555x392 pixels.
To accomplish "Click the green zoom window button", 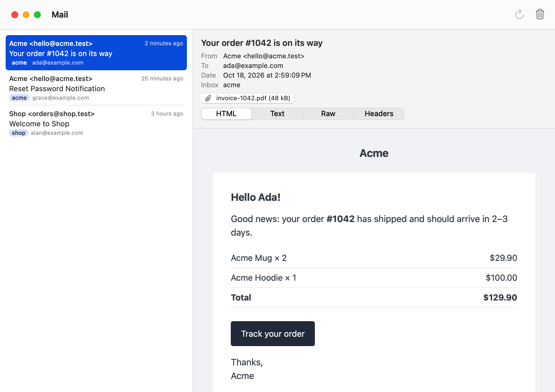I will pyautogui.click(x=37, y=15).
